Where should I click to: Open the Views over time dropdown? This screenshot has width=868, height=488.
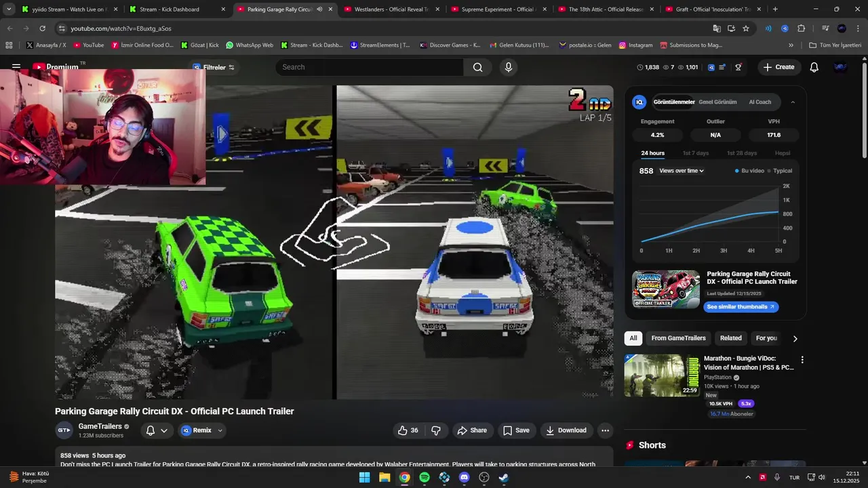[682, 171]
